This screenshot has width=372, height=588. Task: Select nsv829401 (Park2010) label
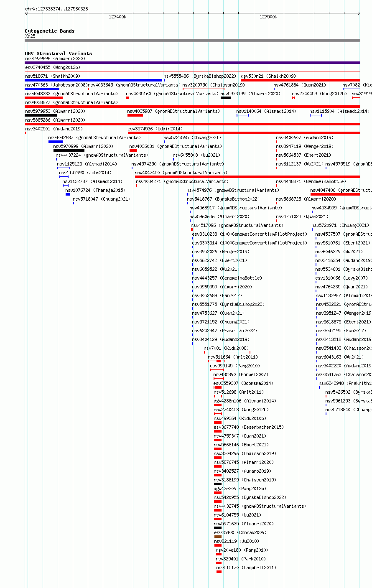coord(241,559)
